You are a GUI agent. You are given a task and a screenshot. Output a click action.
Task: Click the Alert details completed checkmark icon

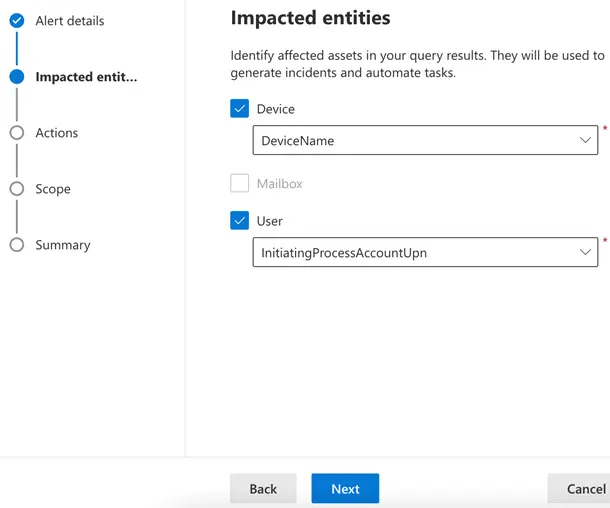[16, 20]
